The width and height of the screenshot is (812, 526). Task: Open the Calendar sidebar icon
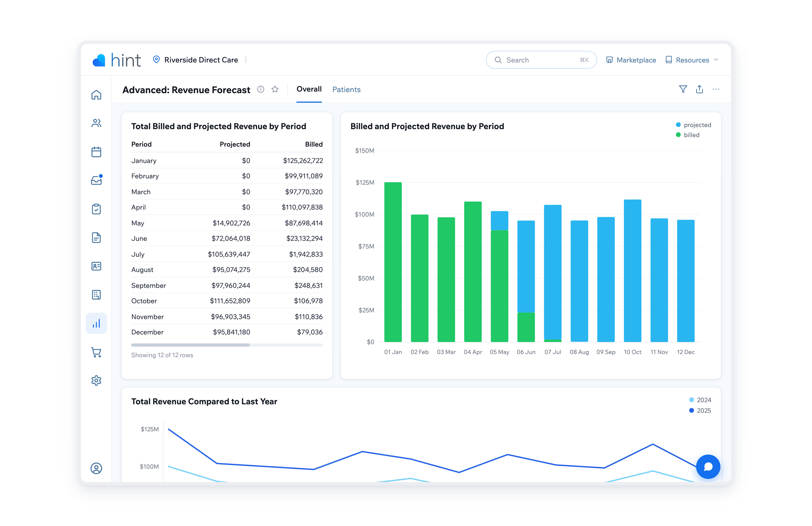96,152
